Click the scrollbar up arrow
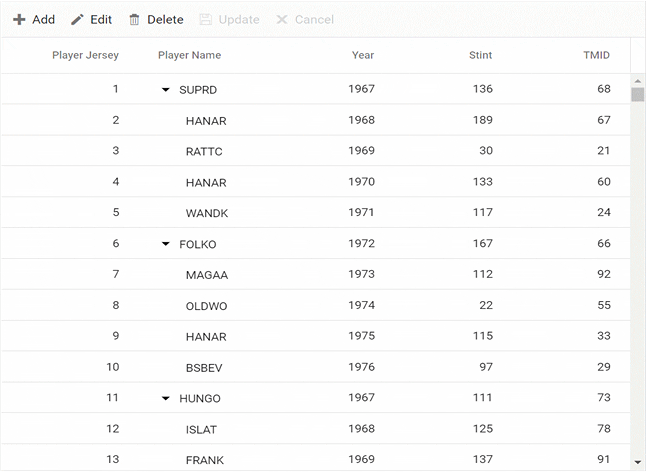Screen dimensions: 646x472 point(638,81)
